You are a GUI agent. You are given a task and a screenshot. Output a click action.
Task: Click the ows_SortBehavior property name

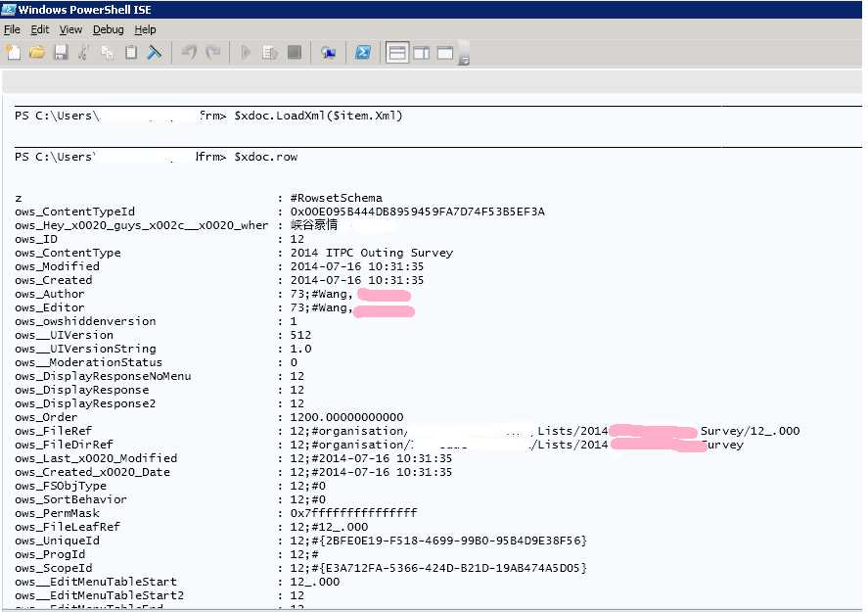pos(70,499)
